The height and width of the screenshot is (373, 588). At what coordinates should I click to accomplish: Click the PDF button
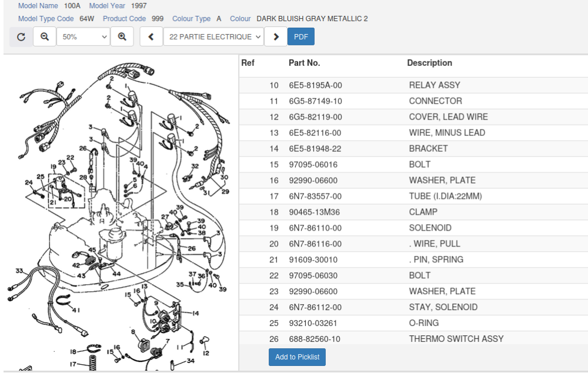coord(300,36)
